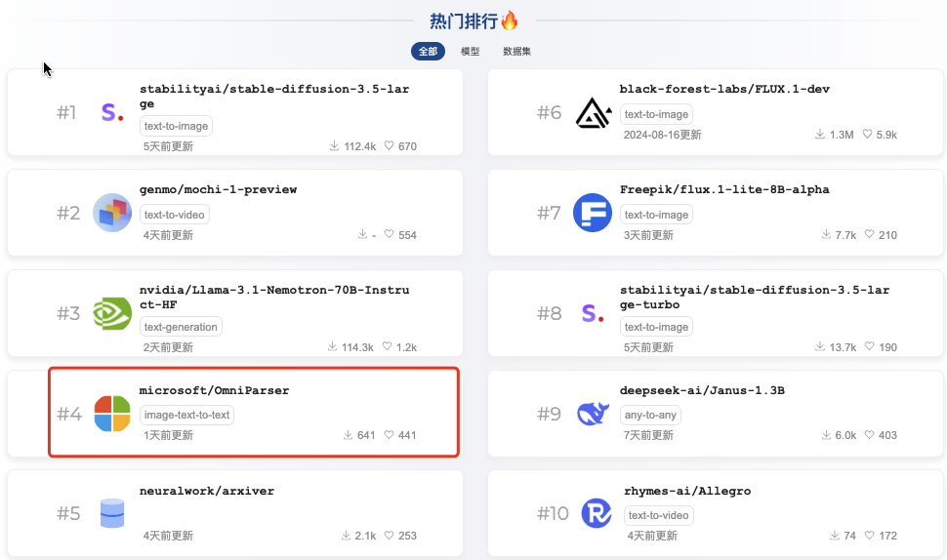The height and width of the screenshot is (560, 947).
Task: Click the download icon beside 641
Action: (348, 434)
